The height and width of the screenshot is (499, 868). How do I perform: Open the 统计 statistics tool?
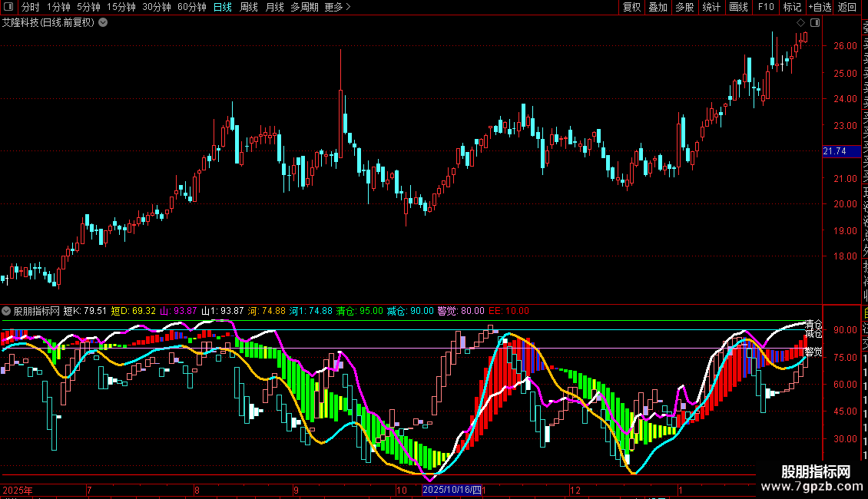pyautogui.click(x=711, y=8)
